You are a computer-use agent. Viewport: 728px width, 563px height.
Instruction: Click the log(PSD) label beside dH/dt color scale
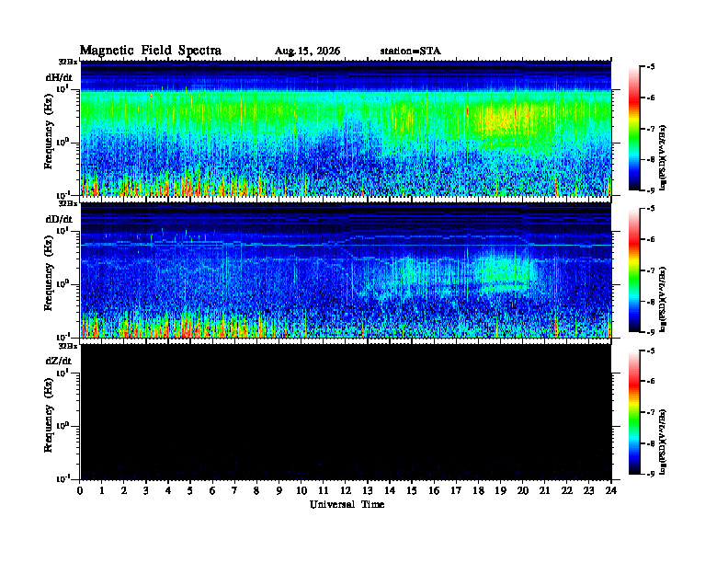click(663, 157)
